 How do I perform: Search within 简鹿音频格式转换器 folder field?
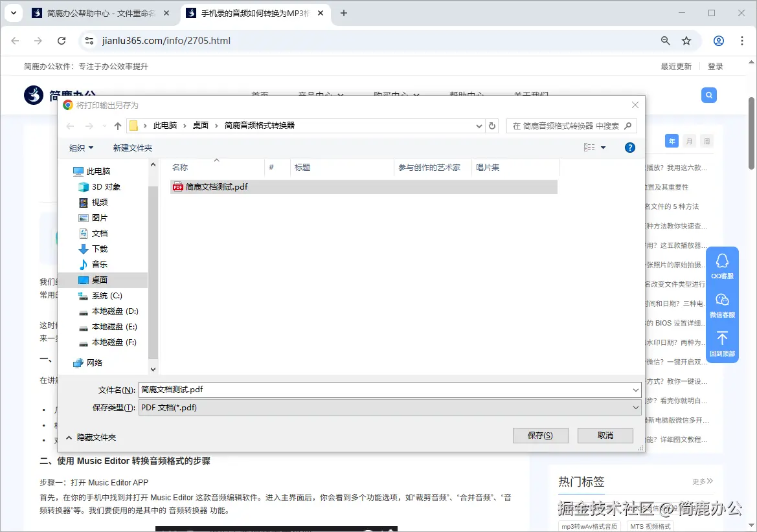coord(571,126)
